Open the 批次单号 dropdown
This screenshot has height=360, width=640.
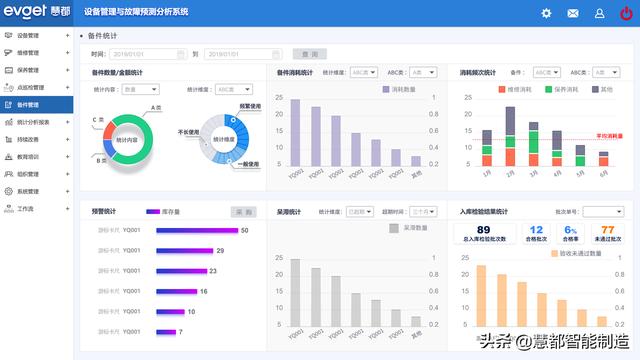coord(603,211)
